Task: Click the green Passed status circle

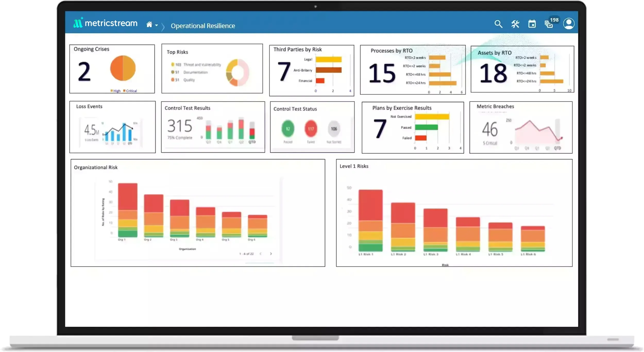Action: pyautogui.click(x=288, y=129)
